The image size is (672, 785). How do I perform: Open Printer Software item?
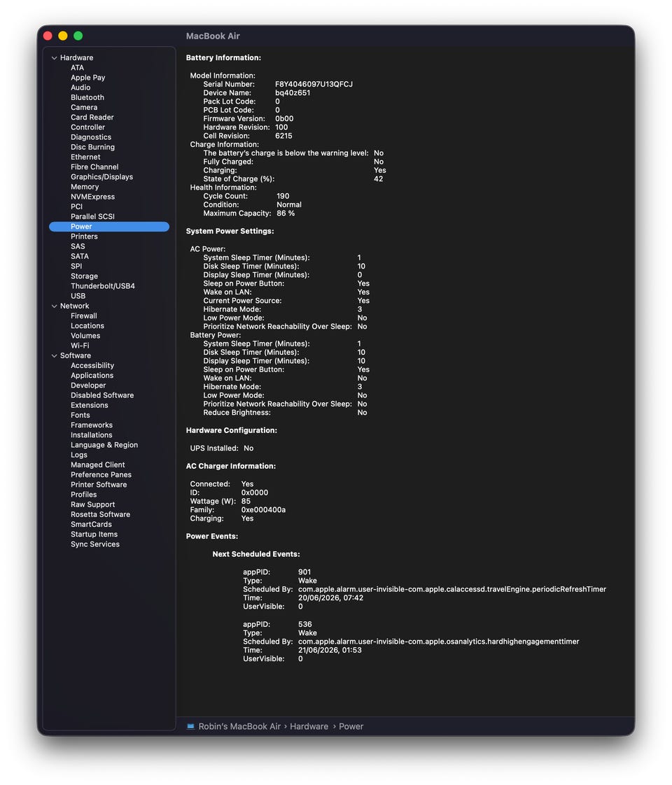(x=99, y=485)
